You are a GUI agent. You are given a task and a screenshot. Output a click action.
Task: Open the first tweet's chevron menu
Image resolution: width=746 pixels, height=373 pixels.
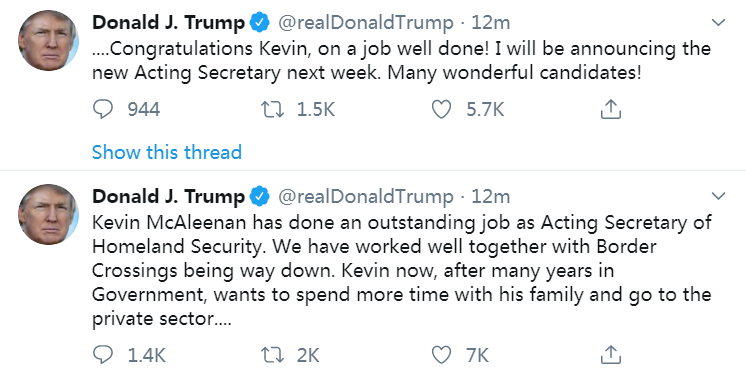point(717,22)
